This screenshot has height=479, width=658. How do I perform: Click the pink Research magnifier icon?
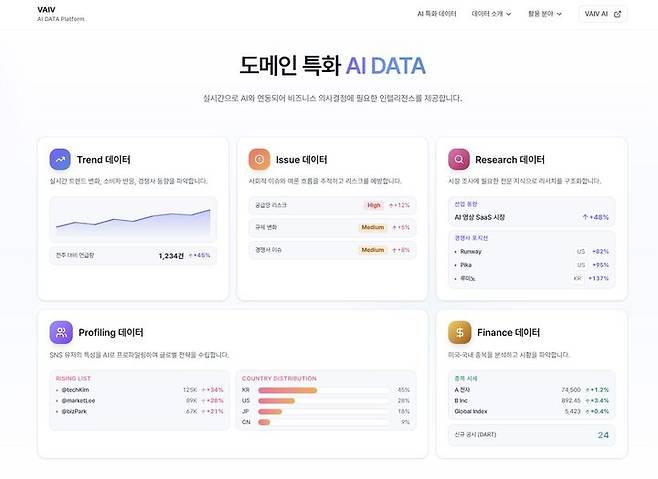pos(459,160)
